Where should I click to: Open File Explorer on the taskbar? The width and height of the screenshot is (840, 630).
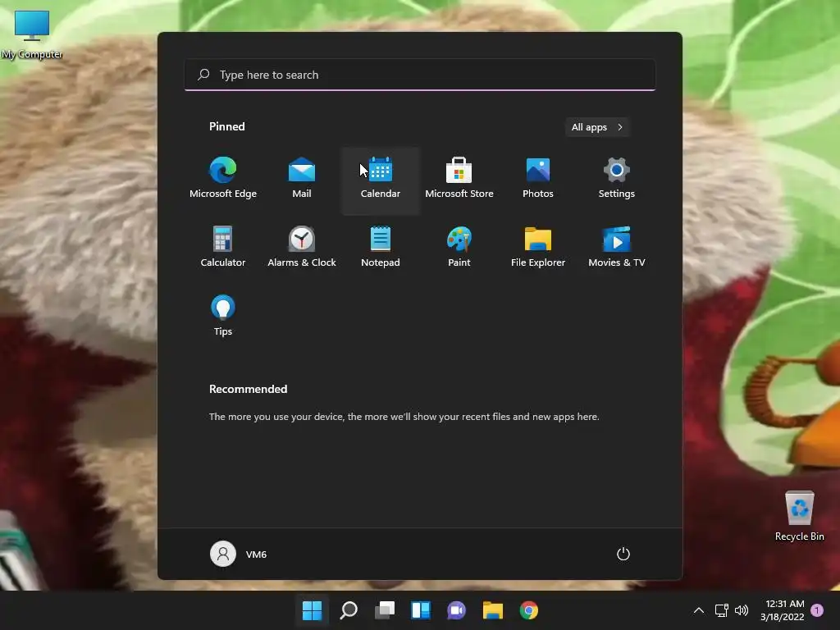[x=493, y=610]
